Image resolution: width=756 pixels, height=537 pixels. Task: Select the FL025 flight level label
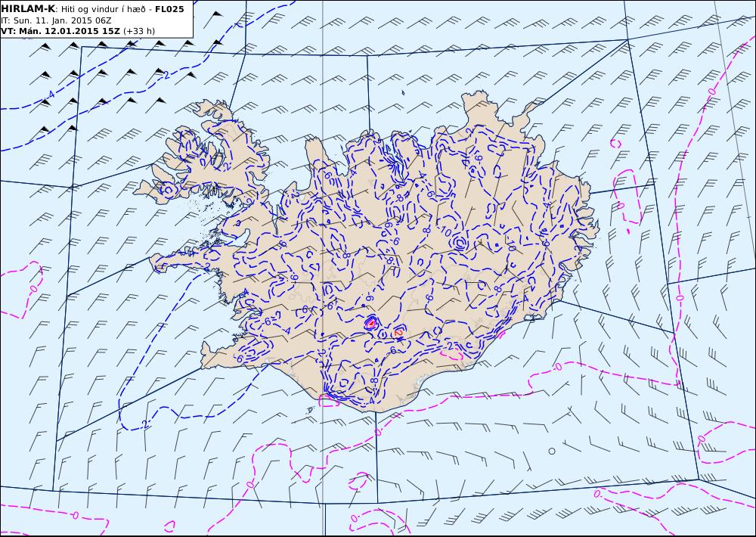pyautogui.click(x=169, y=9)
